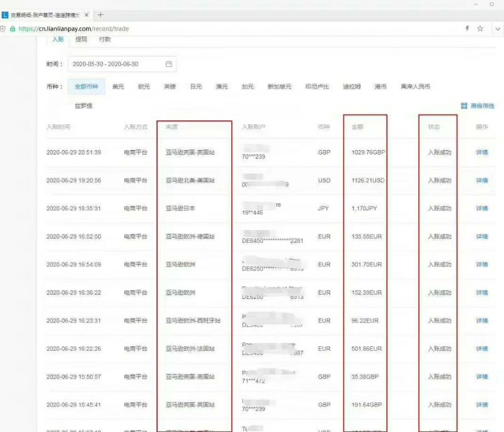Open 详情 for the 35.38GBP record
Screen dimensions: 504x432
coord(482,377)
